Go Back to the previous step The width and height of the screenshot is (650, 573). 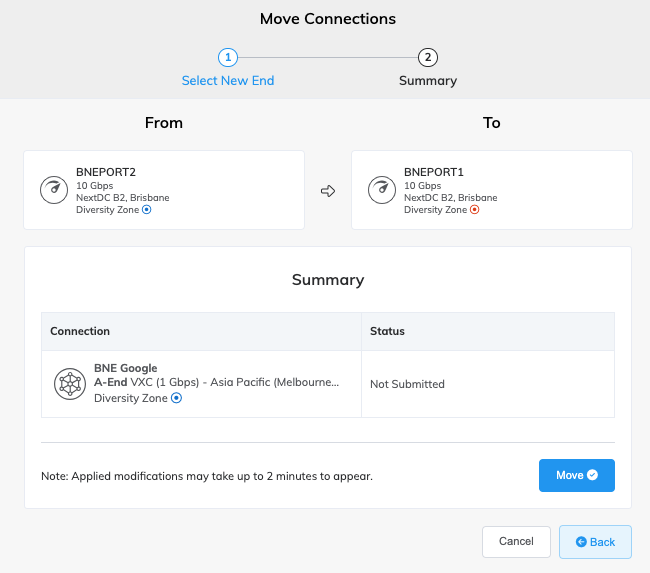[595, 542]
